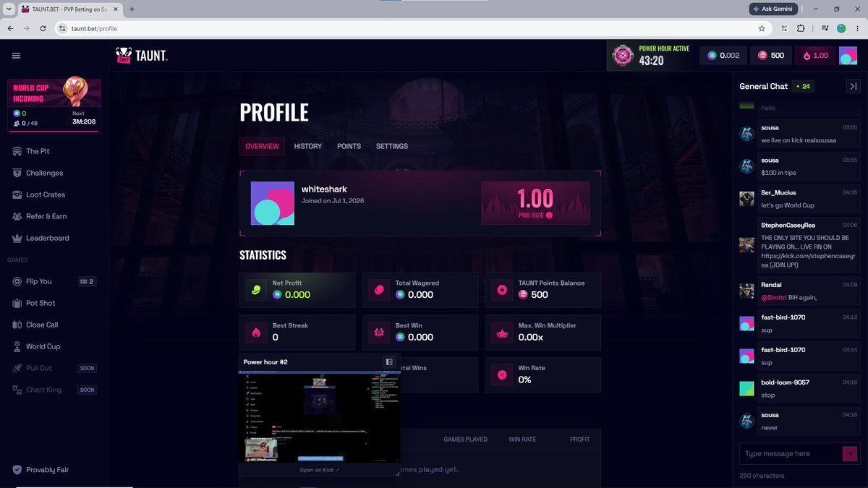Open The Pit from the sidebar
The image size is (868, 488).
pyautogui.click(x=38, y=151)
